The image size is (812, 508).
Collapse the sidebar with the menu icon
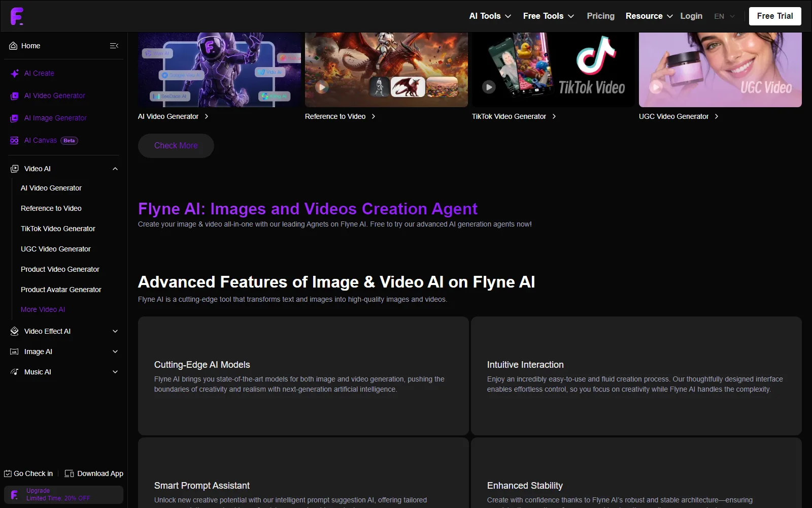(114, 46)
